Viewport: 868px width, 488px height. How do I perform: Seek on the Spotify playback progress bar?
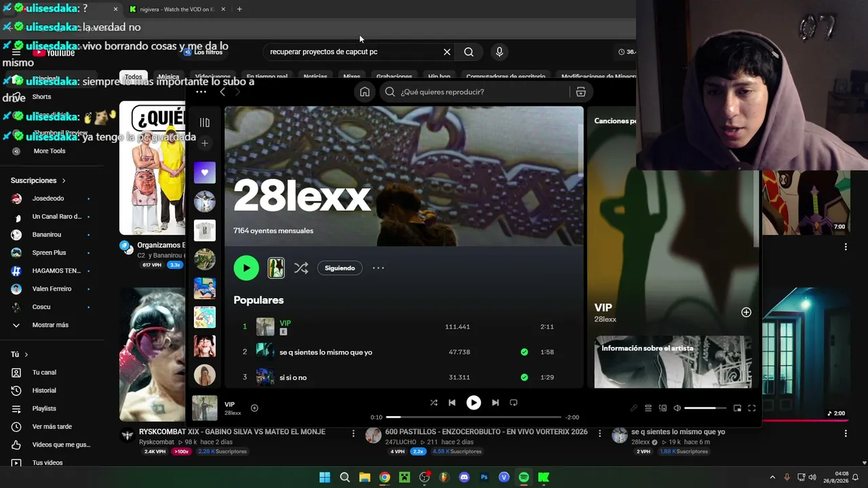[x=474, y=417]
